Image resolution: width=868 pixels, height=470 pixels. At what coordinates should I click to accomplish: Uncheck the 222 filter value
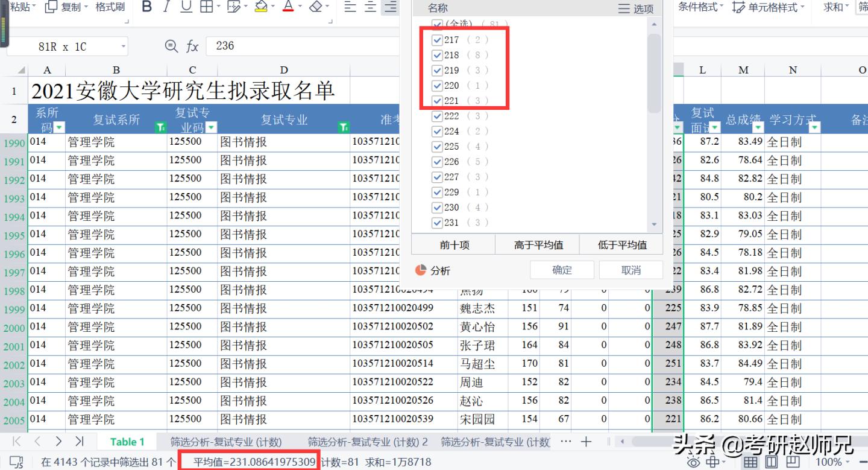pos(438,116)
